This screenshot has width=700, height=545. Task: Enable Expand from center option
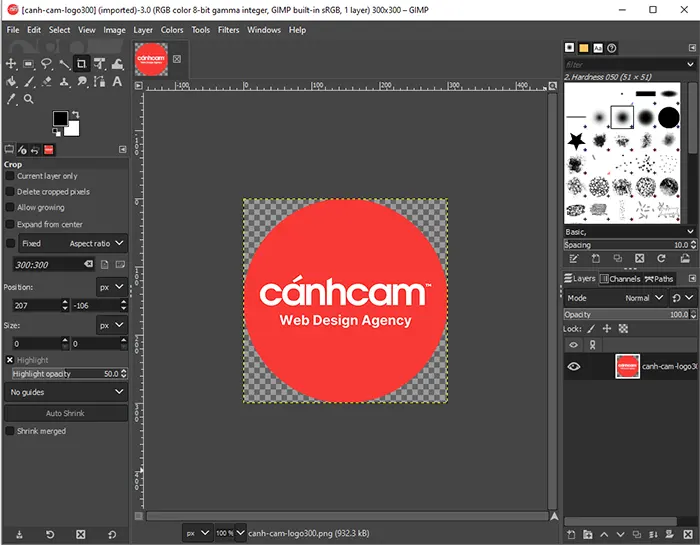(10, 224)
